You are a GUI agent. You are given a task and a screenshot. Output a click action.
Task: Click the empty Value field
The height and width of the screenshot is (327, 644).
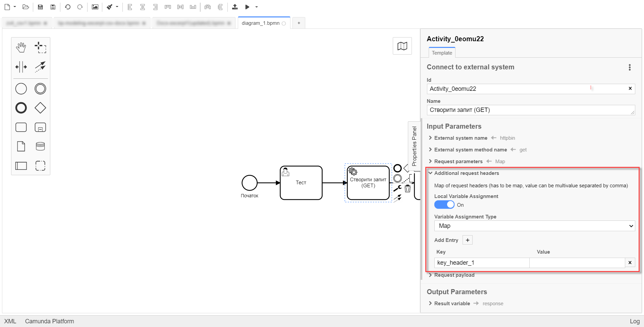pyautogui.click(x=577, y=263)
